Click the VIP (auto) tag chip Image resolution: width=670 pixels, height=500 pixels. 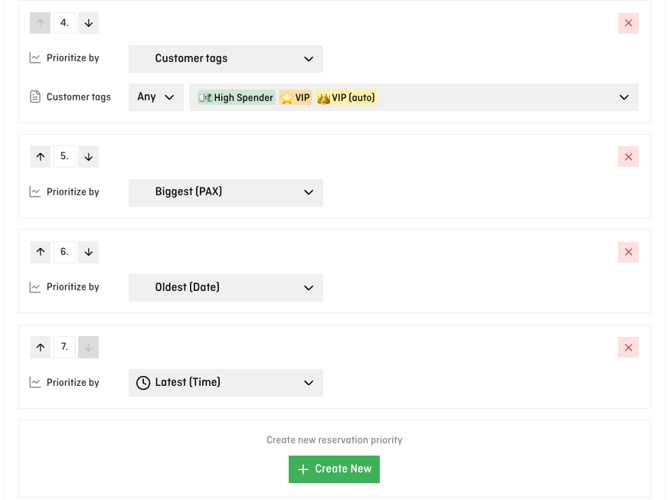346,98
